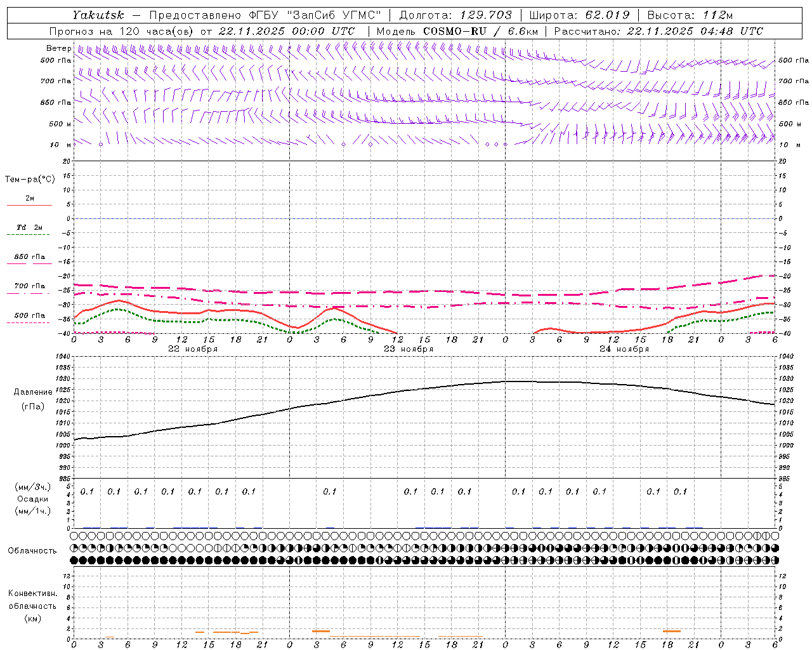Select the Прогноз на 120 часа(ов) text
The width and height of the screenshot is (812, 650).
(x=122, y=31)
